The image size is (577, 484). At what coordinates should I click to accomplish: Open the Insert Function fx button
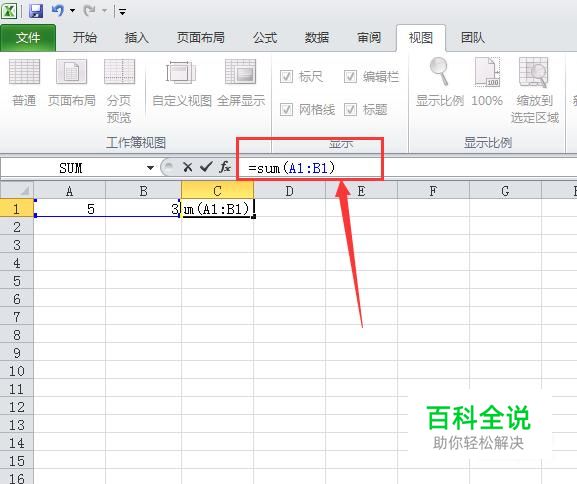224,167
